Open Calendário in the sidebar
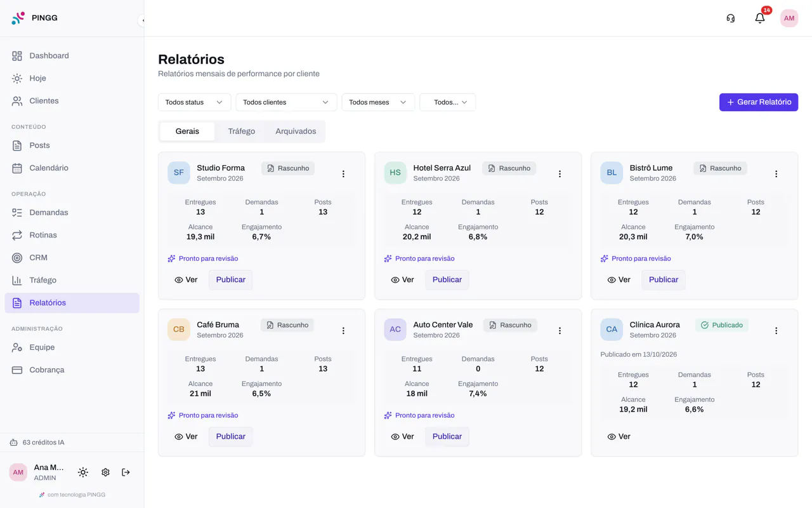Image resolution: width=812 pixels, height=508 pixels. (72, 168)
